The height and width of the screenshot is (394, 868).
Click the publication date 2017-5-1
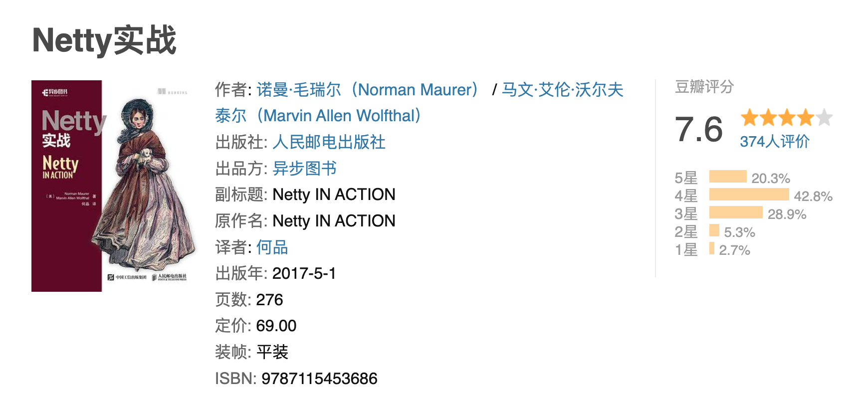click(x=304, y=273)
